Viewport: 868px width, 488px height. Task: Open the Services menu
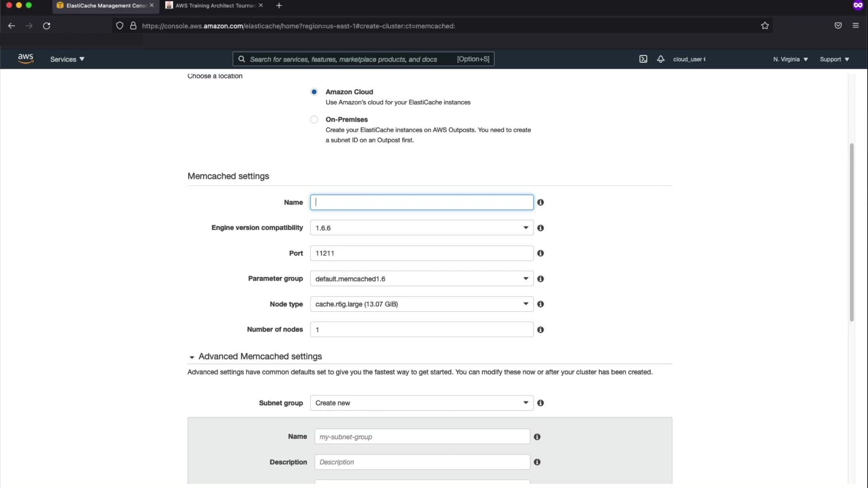point(67,59)
